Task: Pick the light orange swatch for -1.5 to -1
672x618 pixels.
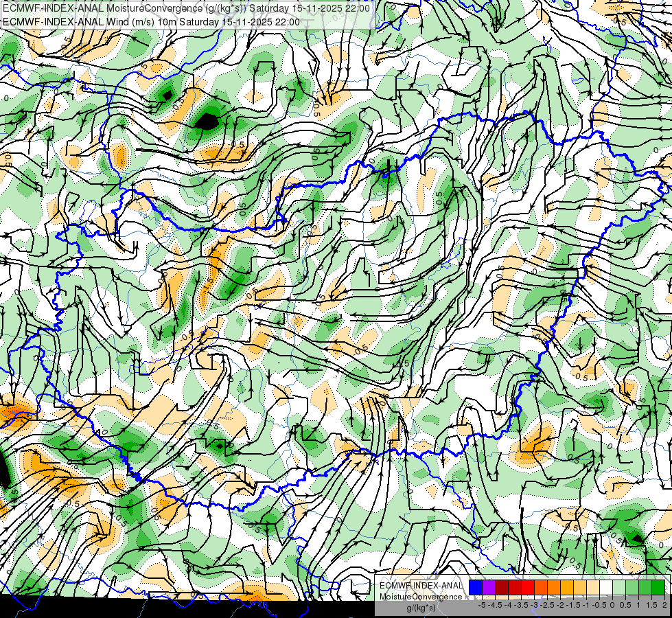Action: pos(580,587)
